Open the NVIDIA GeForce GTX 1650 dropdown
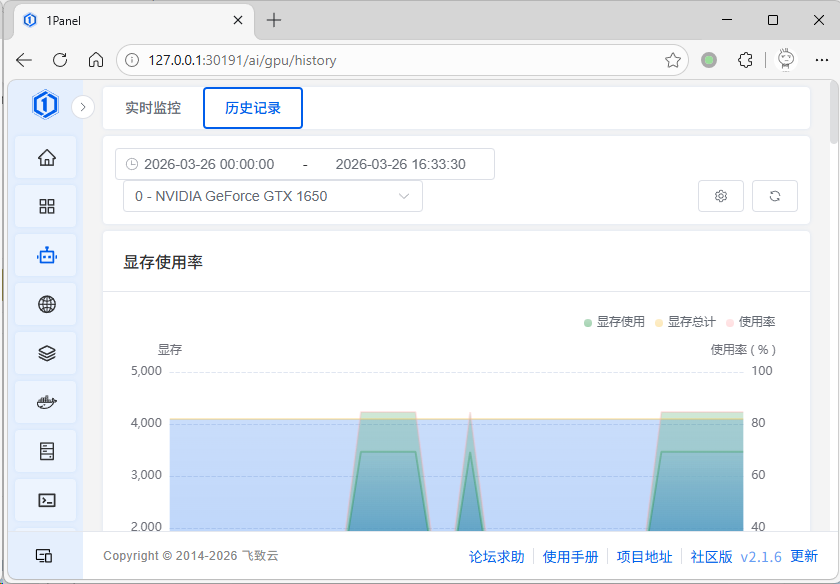Viewport: 840px width, 584px height. click(272, 196)
